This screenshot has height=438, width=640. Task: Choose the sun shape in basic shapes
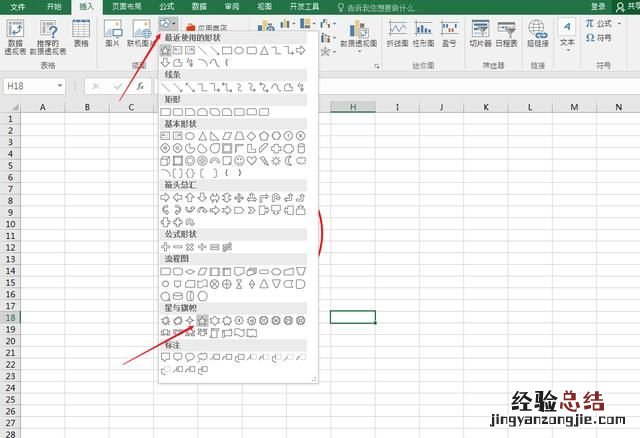[x=276, y=161]
